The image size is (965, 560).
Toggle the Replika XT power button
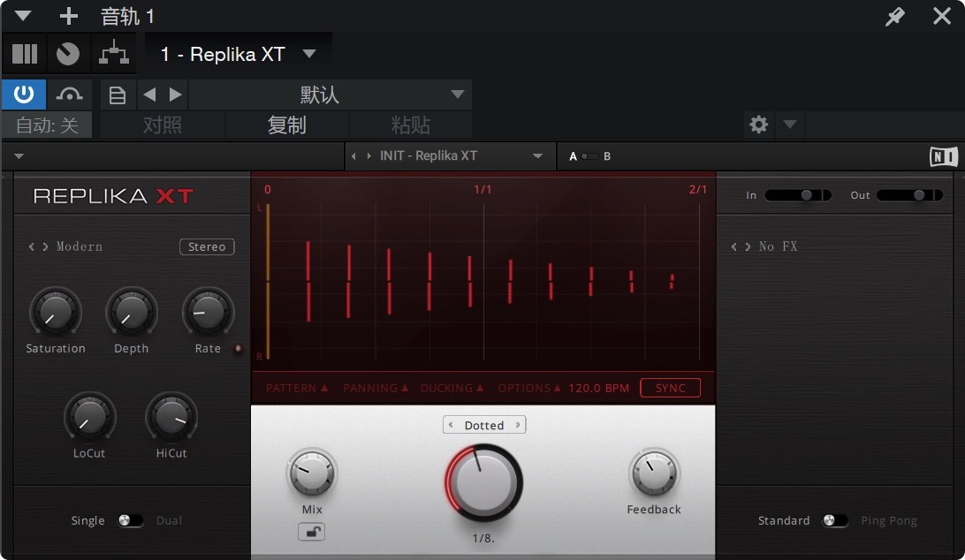point(23,94)
